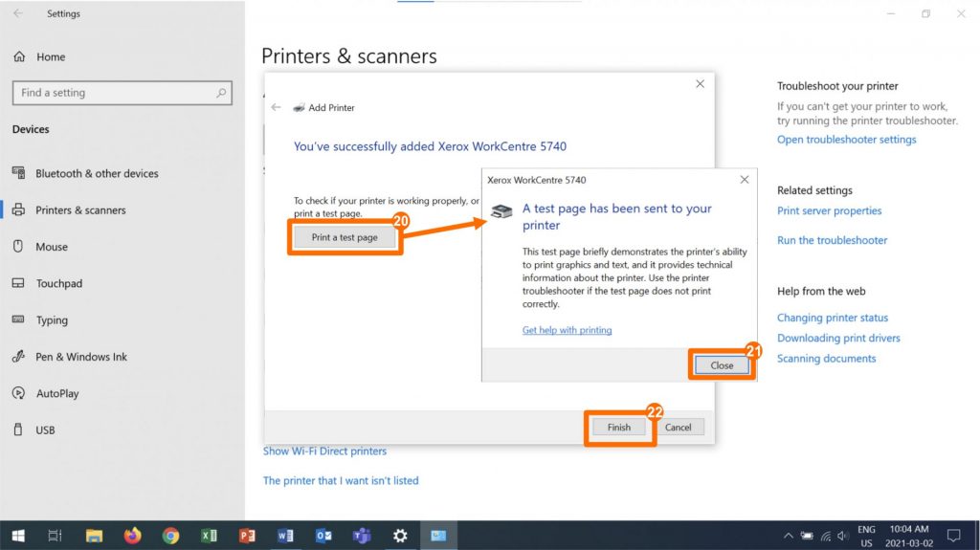Image resolution: width=980 pixels, height=550 pixels.
Task: Go back using Add Printer back arrow
Action: [x=277, y=108]
